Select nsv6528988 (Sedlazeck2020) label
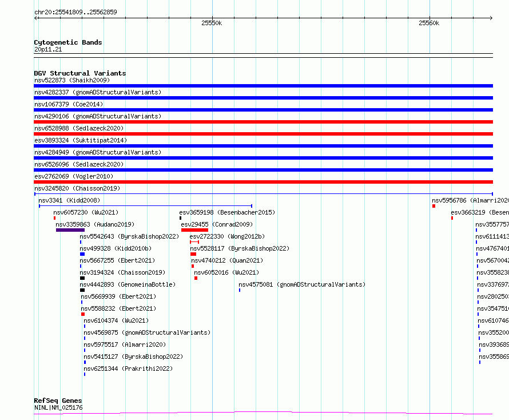509x420 pixels. tap(79, 128)
